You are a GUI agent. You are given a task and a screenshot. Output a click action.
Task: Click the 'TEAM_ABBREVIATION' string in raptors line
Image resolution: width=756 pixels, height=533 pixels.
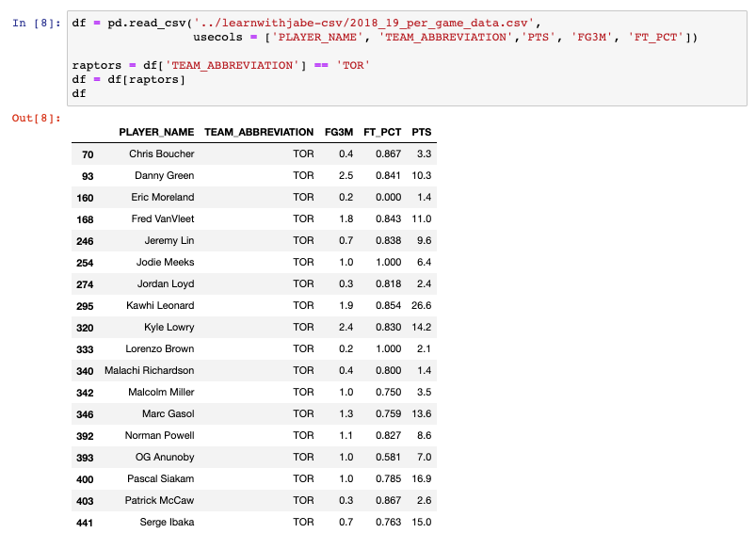coord(233,65)
